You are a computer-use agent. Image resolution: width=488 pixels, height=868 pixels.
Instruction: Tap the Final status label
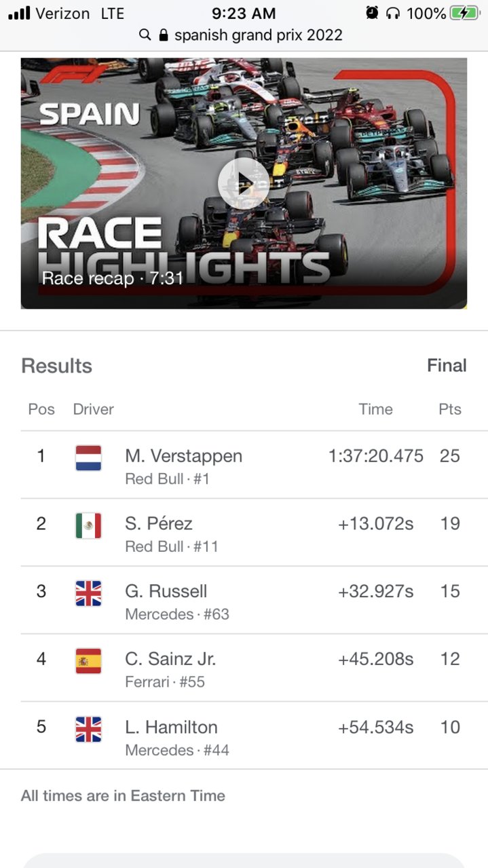447,366
